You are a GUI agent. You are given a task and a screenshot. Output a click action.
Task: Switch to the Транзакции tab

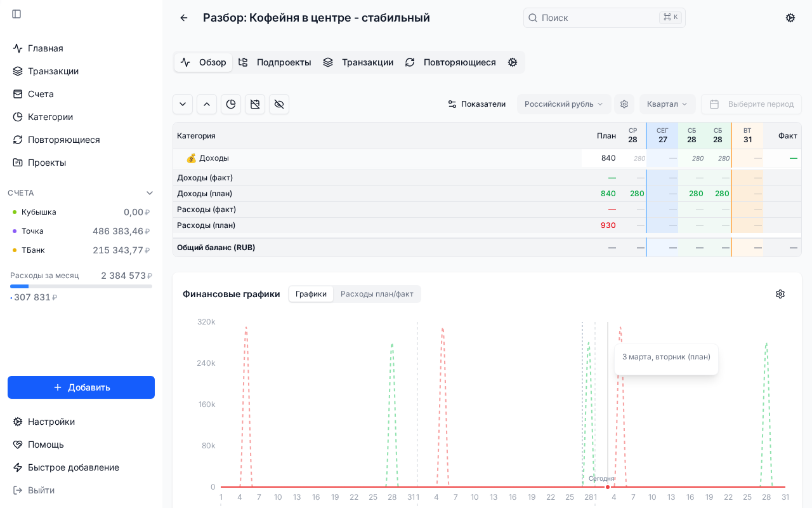coord(360,62)
